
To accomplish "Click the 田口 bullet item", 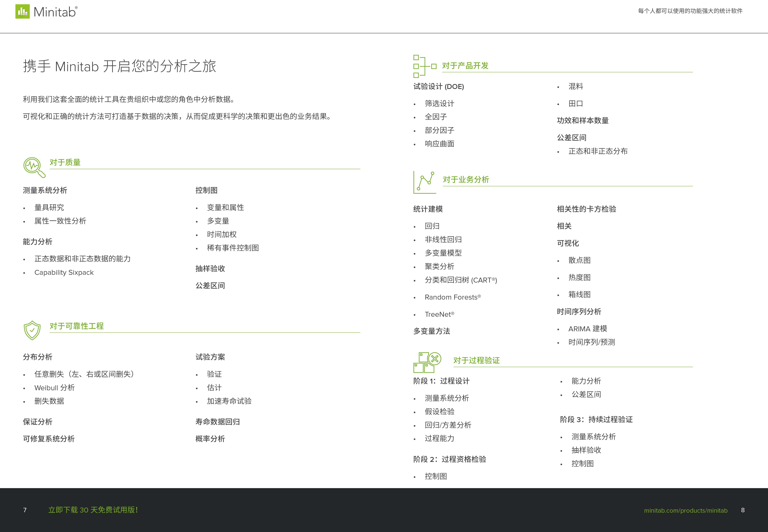I will pos(576,104).
